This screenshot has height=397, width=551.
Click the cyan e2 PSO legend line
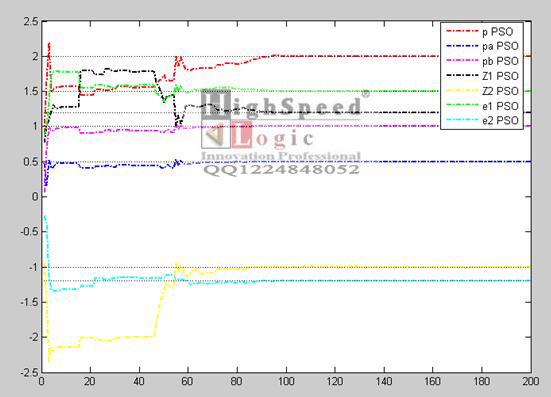pos(462,120)
